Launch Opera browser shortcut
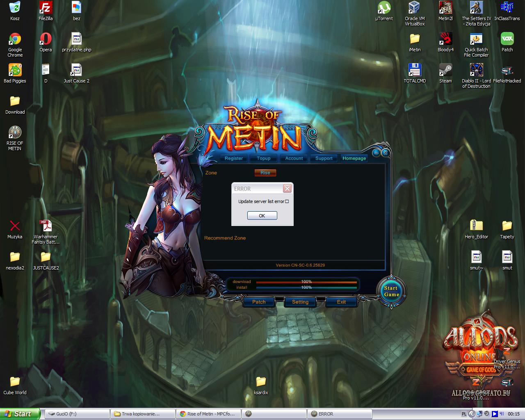Image resolution: width=525 pixels, height=420 pixels. click(x=46, y=42)
